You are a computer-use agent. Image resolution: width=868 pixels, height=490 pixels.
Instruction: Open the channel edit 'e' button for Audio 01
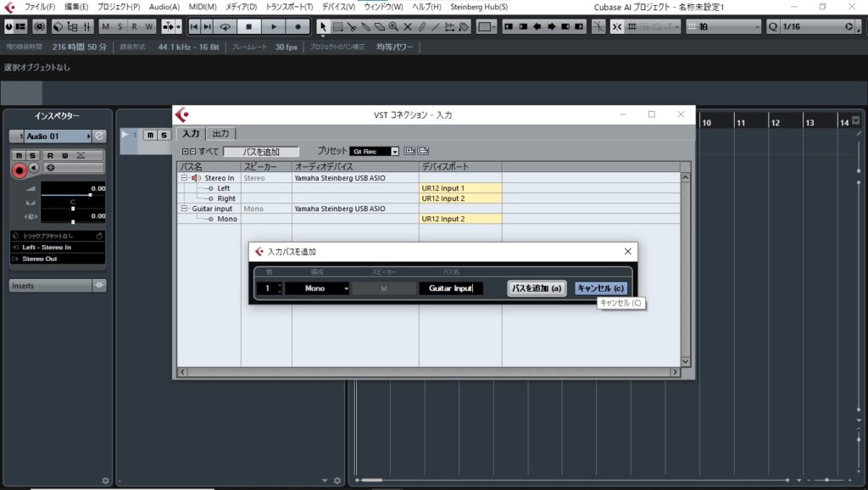pyautogui.click(x=99, y=136)
